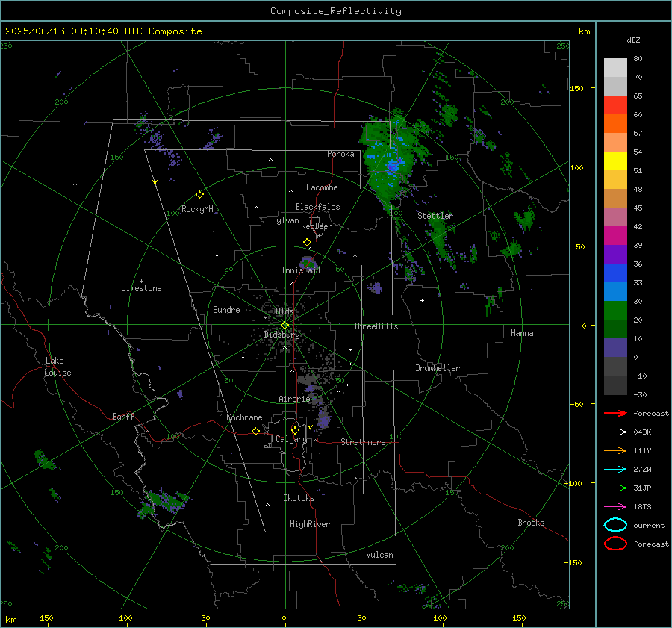Click the 'Ponoka' city label

(x=340, y=154)
